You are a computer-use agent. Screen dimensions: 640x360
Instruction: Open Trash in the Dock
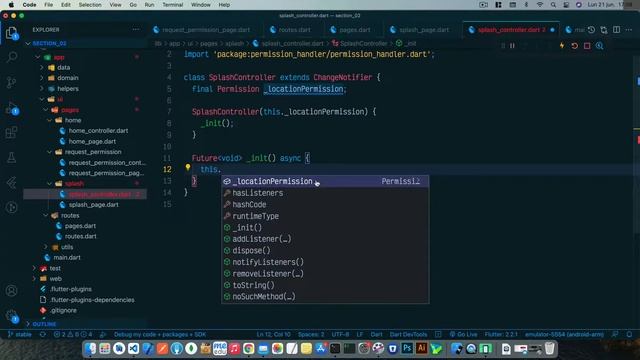[549, 349]
